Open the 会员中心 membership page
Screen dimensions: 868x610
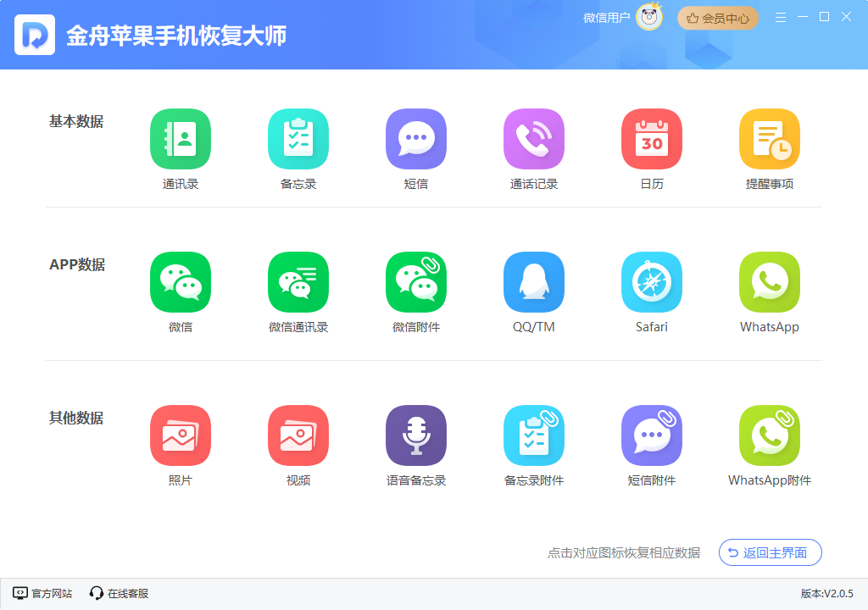click(717, 17)
